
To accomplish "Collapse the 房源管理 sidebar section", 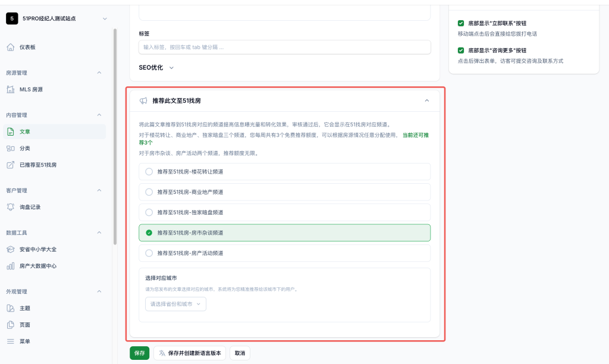I will pyautogui.click(x=99, y=73).
